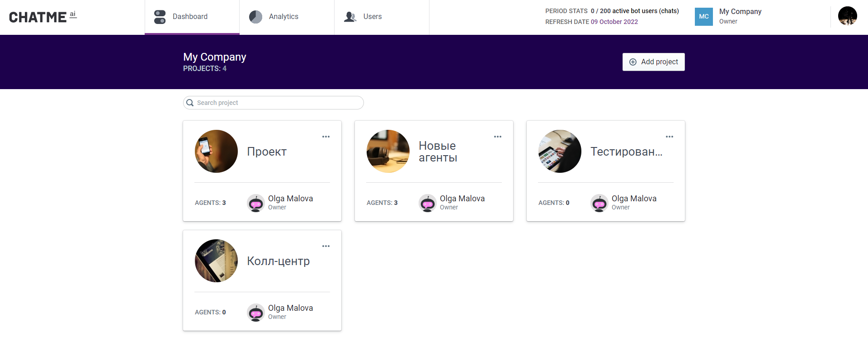
Task: Click the plus icon in Add project
Action: click(x=633, y=62)
